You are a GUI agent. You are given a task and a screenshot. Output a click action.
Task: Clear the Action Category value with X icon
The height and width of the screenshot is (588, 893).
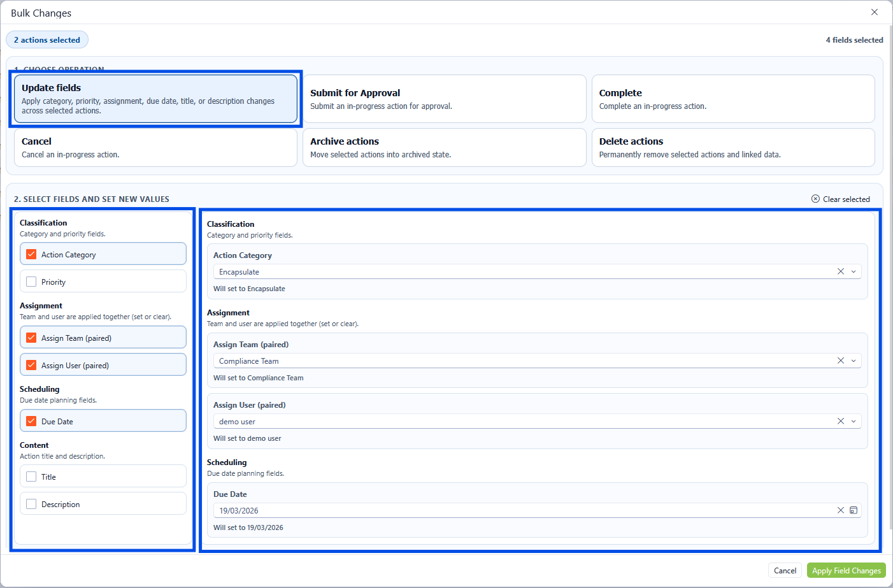coord(840,271)
